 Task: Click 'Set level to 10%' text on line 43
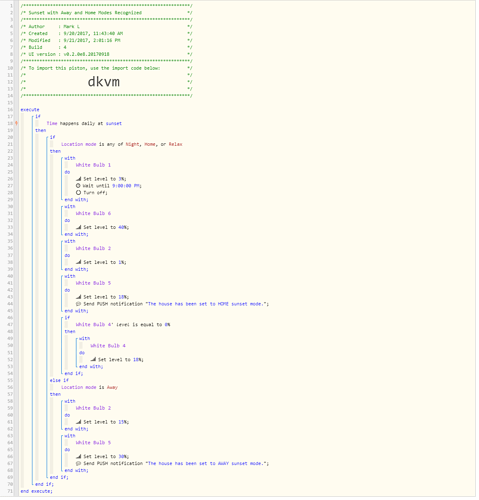106,297
